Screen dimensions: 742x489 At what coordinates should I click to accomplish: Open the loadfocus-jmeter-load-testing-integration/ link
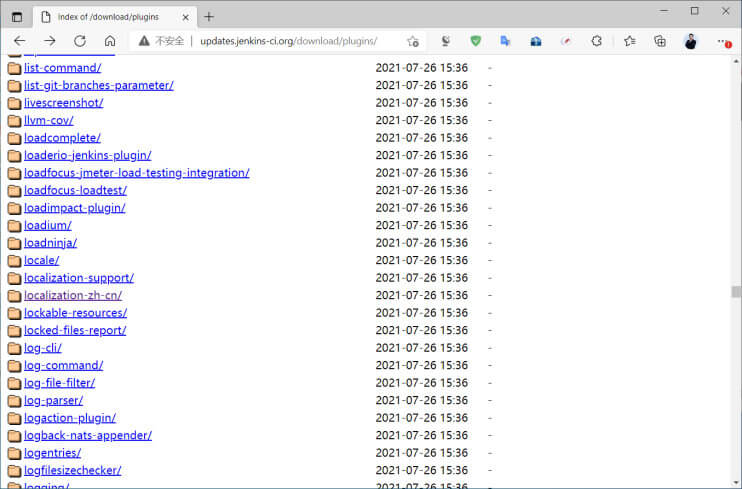pyautogui.click(x=137, y=173)
